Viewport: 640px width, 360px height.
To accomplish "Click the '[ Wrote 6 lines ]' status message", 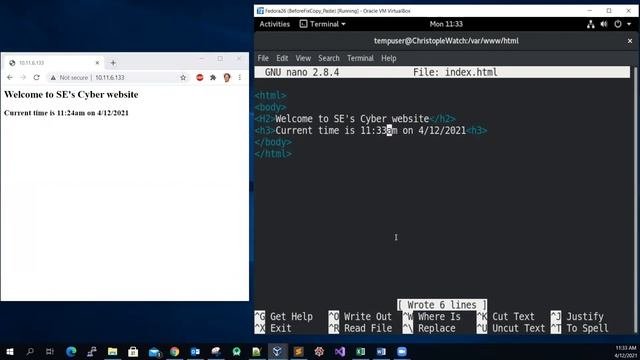I will pyautogui.click(x=442, y=305).
